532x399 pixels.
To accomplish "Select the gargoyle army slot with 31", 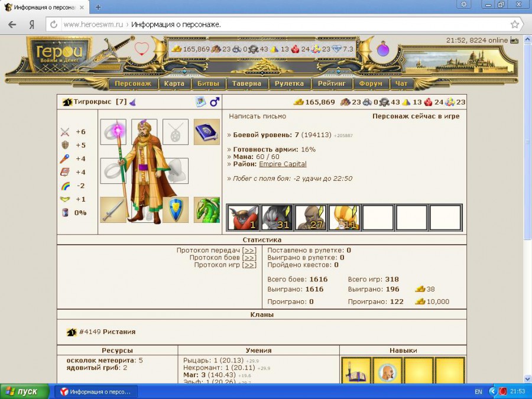I will point(277,218).
